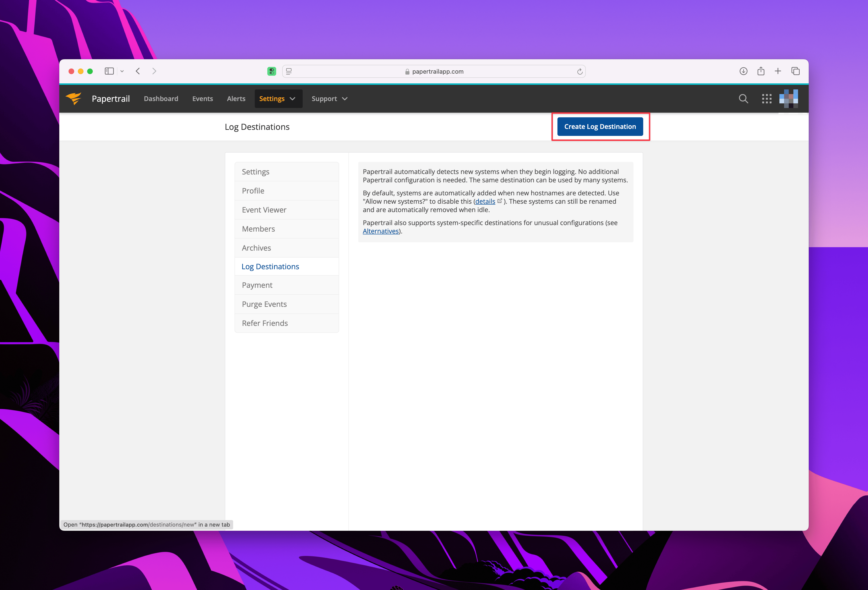This screenshot has width=868, height=590.
Task: Show the tab overview icon
Action: 795,71
